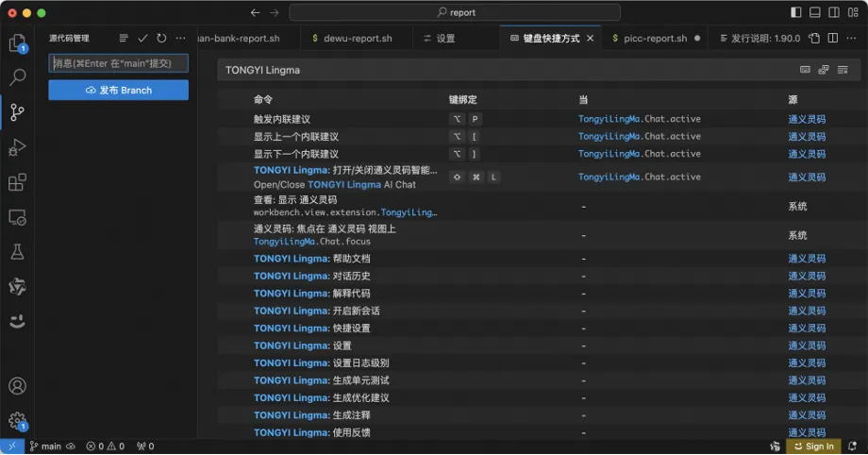Click the 源 column header
The width and height of the screenshot is (868, 455).
click(x=793, y=100)
